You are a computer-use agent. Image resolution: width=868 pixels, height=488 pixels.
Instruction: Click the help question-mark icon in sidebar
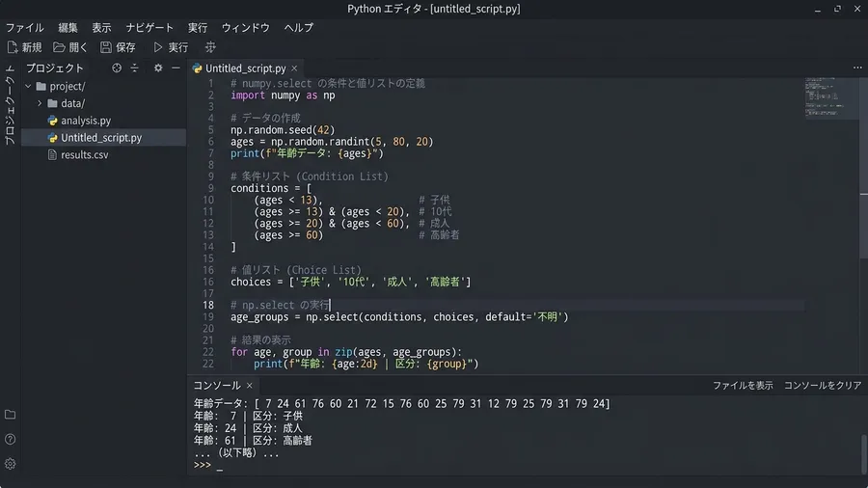pos(10,440)
